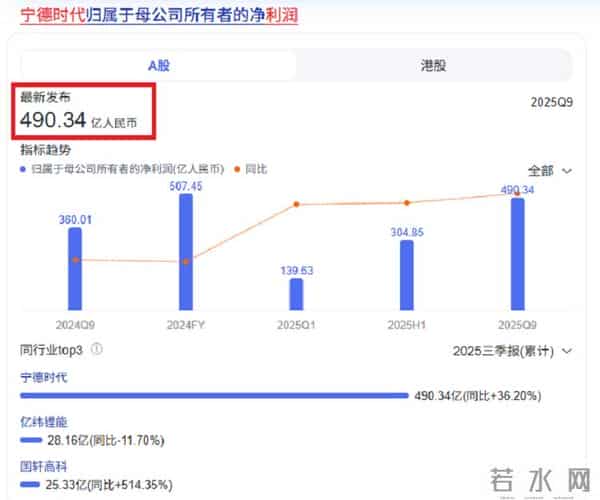Screen dimensions: 600x500
Task: Click the info icon next to 同行业top3
Action: pos(96,349)
